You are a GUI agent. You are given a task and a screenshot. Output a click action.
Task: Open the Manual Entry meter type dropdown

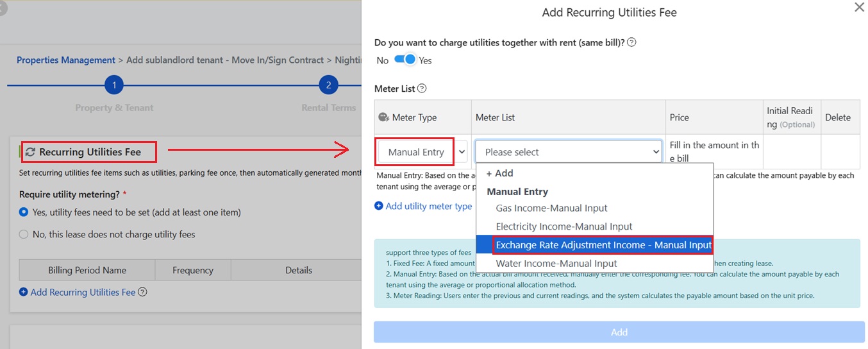(422, 152)
